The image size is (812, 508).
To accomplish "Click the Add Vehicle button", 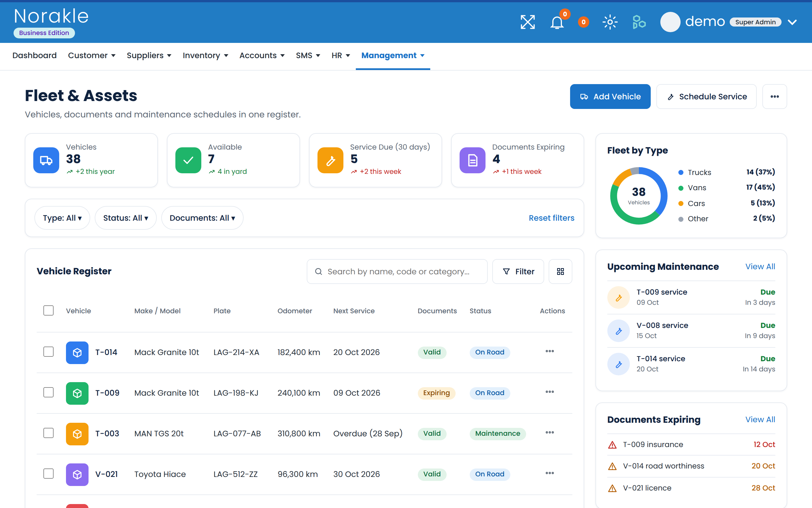I will click(x=610, y=97).
